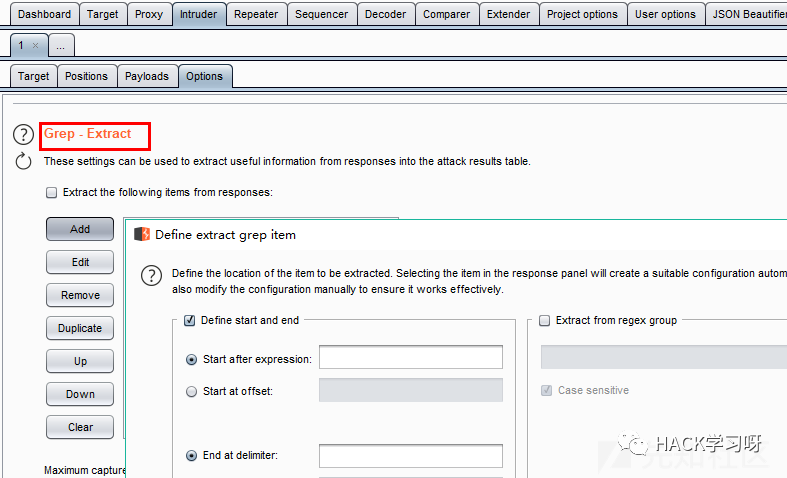This screenshot has height=478, width=787.
Task: Click the help icon in Define extract dialog
Action: 151,275
